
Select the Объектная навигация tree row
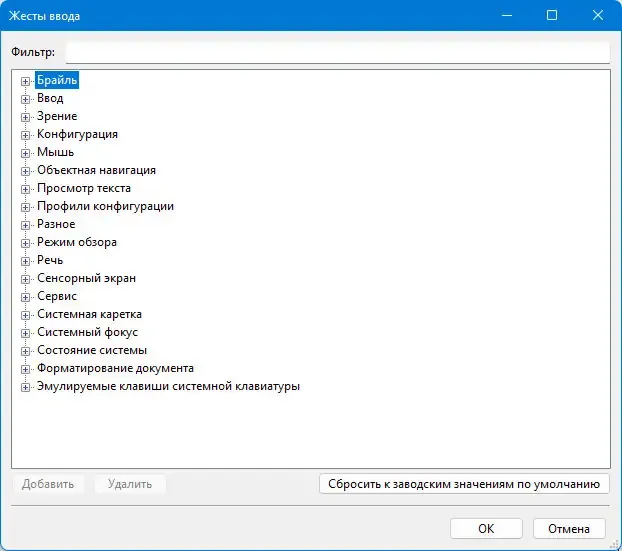point(96,170)
